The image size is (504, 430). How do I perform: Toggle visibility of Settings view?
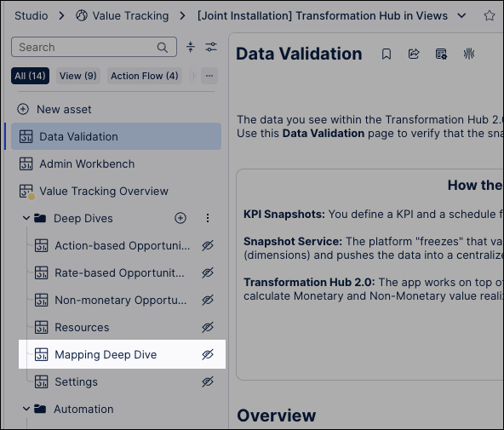pos(208,381)
